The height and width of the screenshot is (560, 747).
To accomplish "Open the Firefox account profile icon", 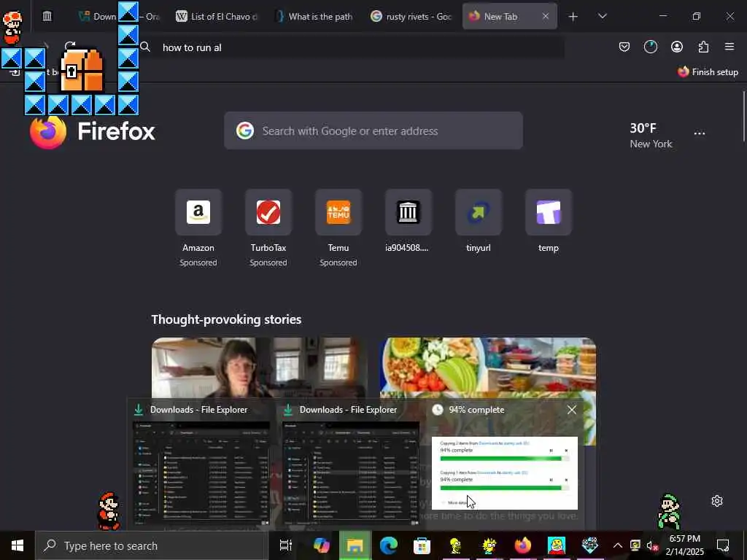I will (x=676, y=47).
